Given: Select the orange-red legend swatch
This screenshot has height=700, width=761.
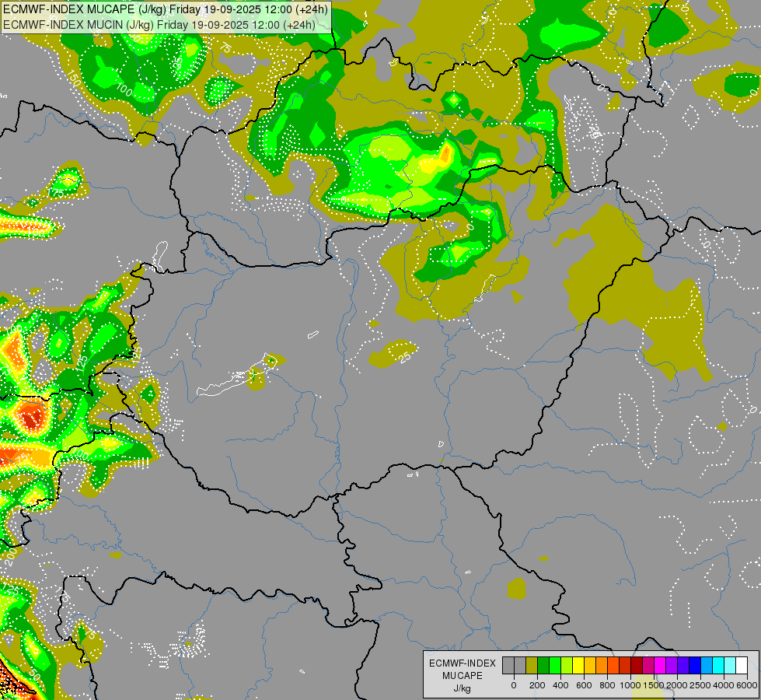Looking at the screenshot, I should pos(613,665).
